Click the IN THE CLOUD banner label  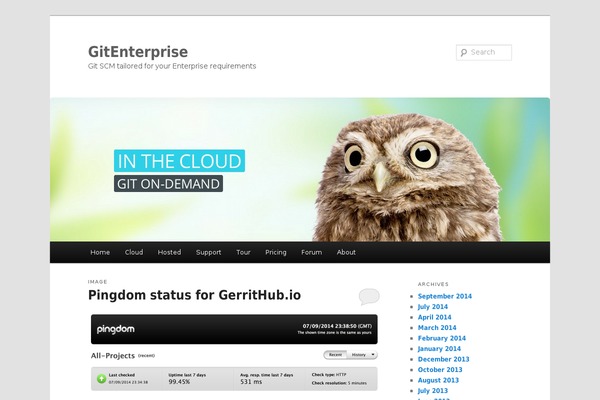[x=179, y=161]
